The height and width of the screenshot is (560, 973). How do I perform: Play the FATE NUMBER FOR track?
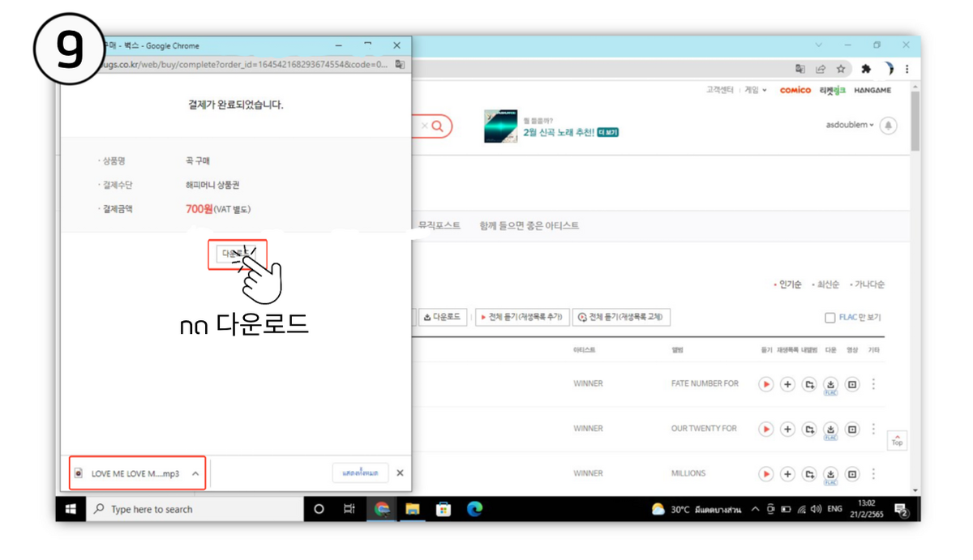click(765, 384)
